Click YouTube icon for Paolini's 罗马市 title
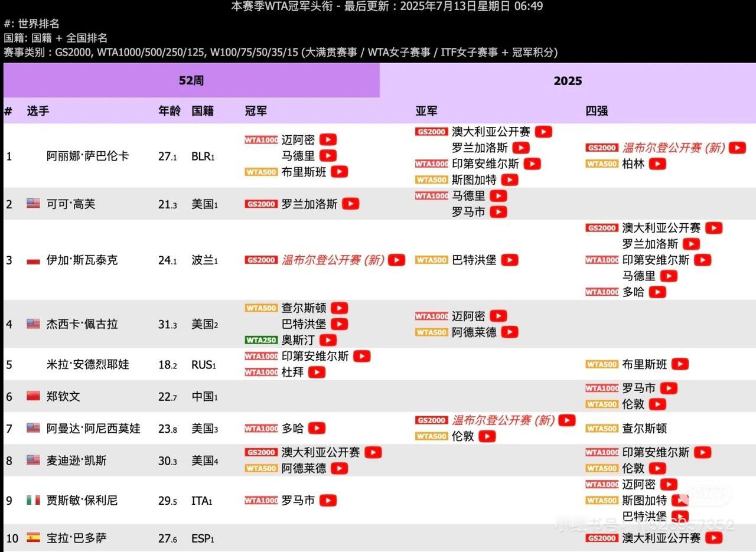The height and width of the screenshot is (552, 756). pyautogui.click(x=328, y=500)
